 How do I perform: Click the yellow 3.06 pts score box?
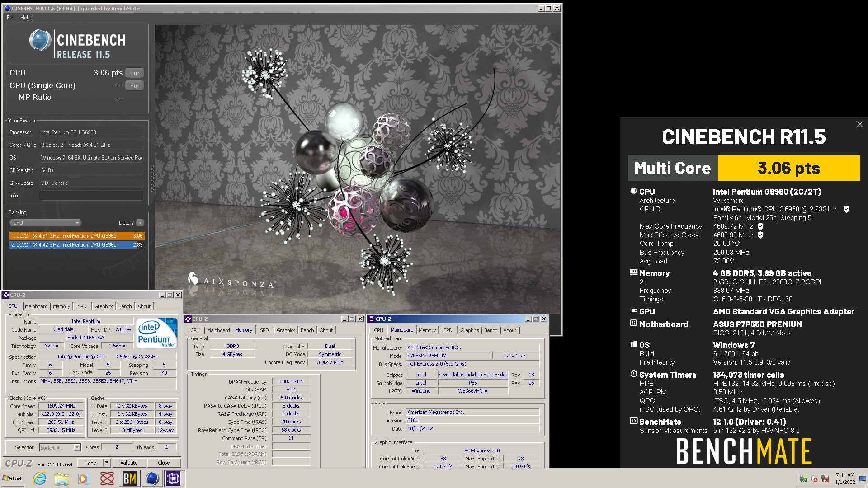(789, 168)
